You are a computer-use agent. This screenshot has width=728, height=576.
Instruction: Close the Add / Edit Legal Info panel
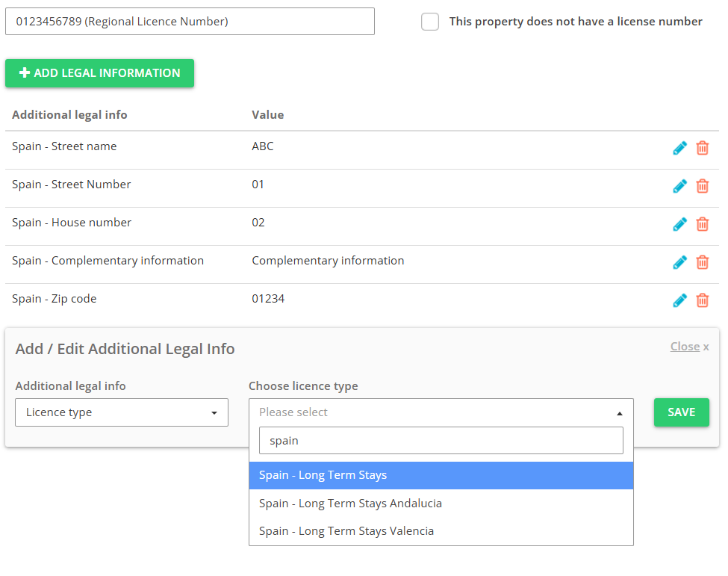689,347
